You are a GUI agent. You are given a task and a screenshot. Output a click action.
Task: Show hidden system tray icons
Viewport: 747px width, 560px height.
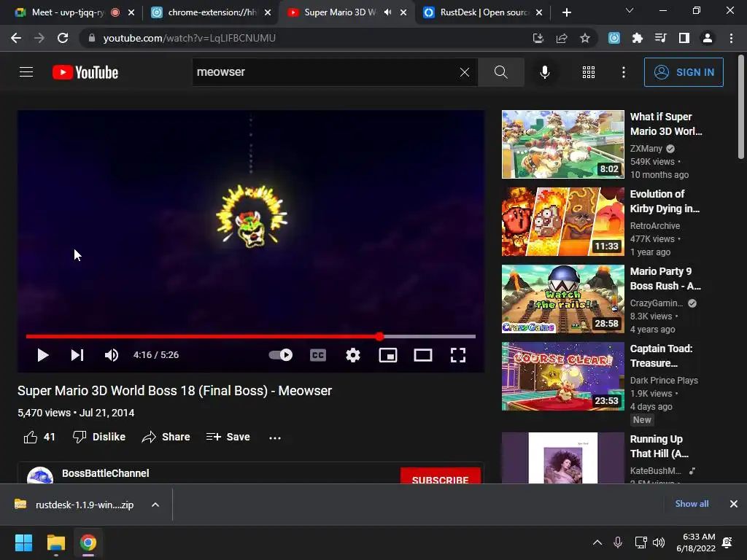point(597,542)
